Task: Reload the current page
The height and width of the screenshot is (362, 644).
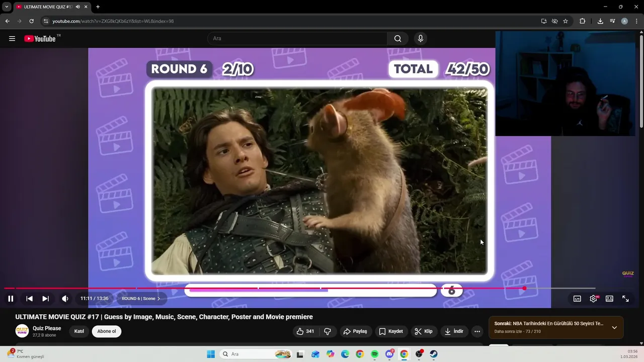Action: pos(31,21)
